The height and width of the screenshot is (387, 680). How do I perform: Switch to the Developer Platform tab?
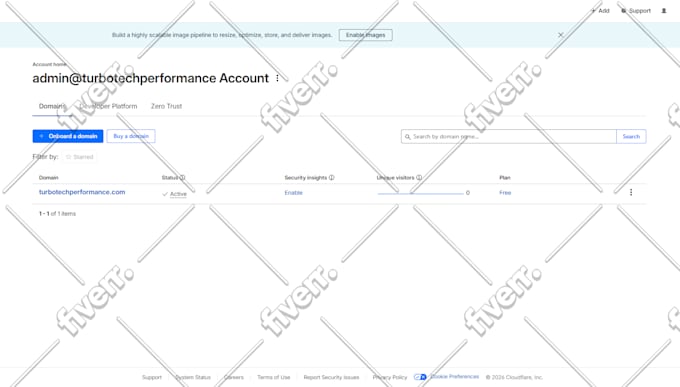[x=108, y=106]
